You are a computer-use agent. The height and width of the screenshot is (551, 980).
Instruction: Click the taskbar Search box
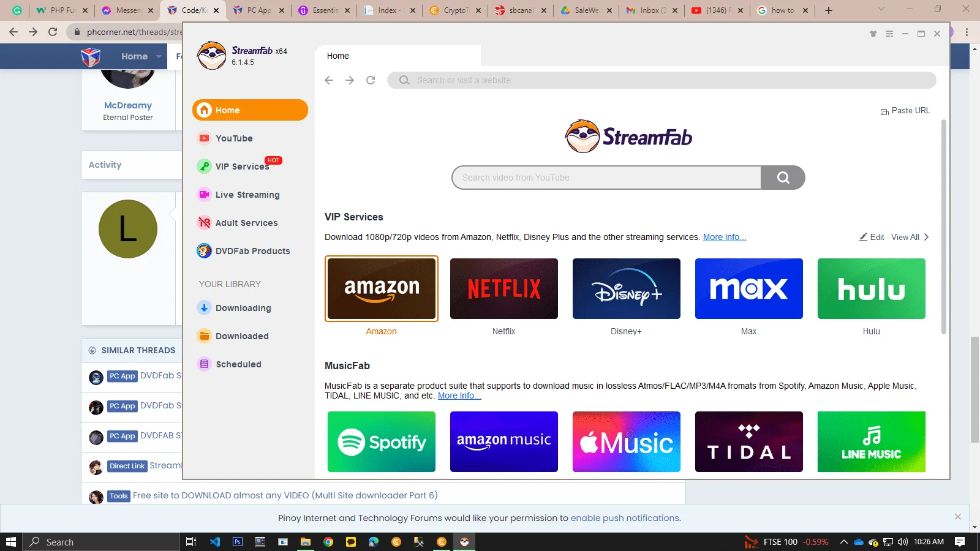click(101, 542)
